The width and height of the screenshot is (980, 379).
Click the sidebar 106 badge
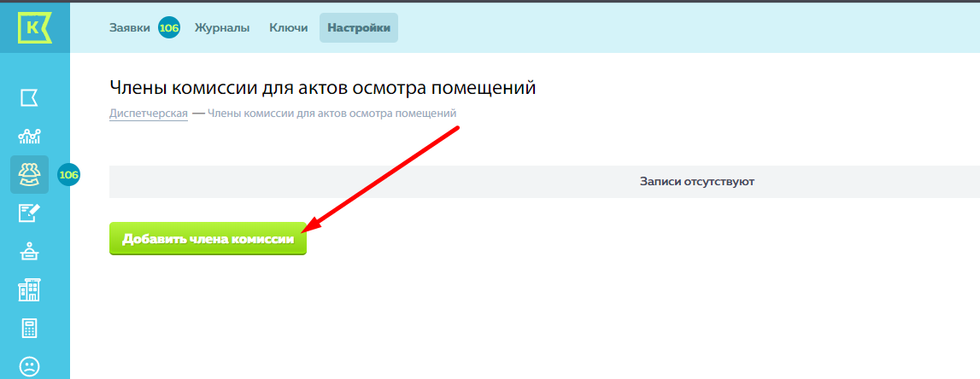coord(68,175)
